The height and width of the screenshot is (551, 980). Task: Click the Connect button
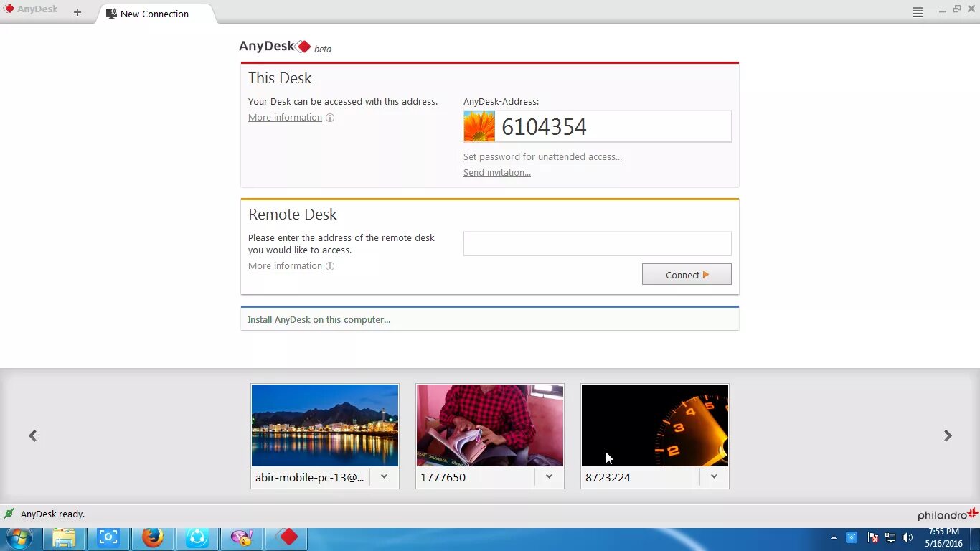[x=687, y=274]
